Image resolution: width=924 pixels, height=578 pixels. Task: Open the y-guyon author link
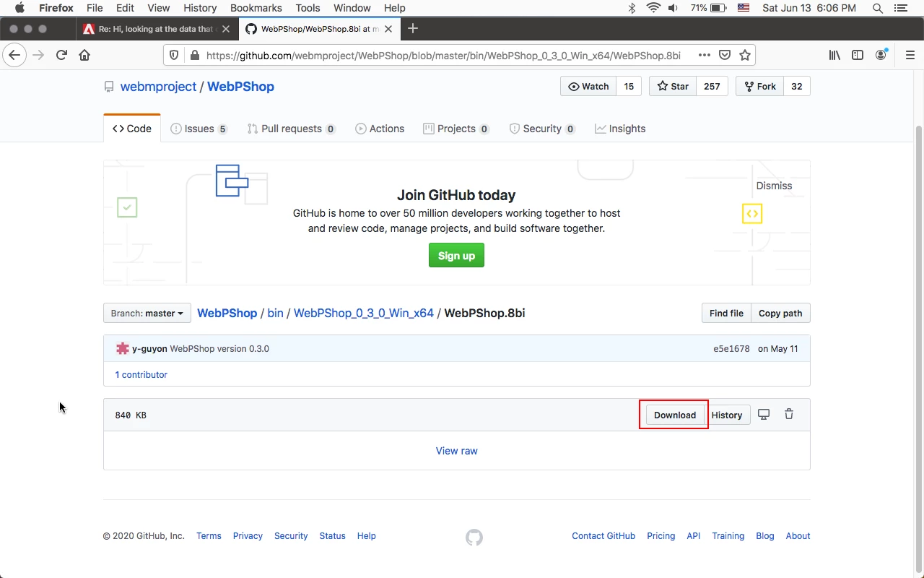click(149, 348)
